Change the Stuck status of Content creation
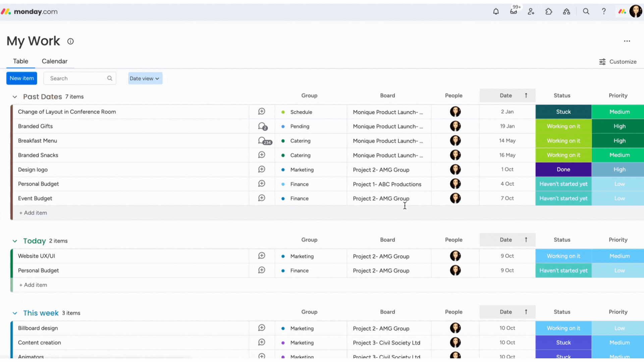This screenshot has height=362, width=644. [563, 343]
